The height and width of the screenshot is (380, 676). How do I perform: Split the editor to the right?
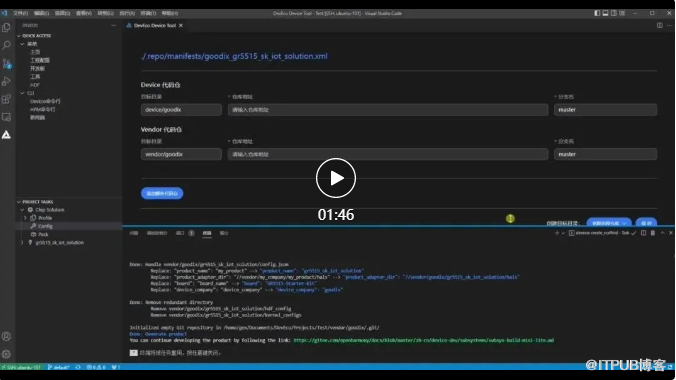coord(660,25)
